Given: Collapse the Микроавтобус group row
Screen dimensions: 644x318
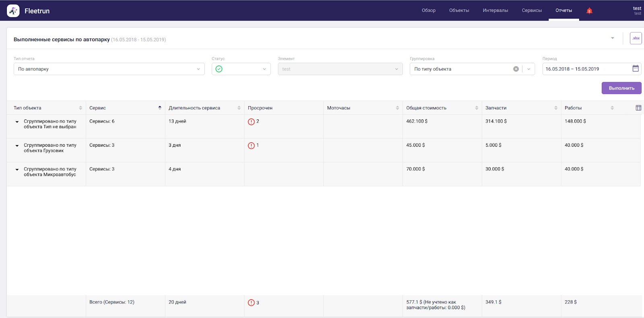Looking at the screenshot, I should pyautogui.click(x=17, y=170).
